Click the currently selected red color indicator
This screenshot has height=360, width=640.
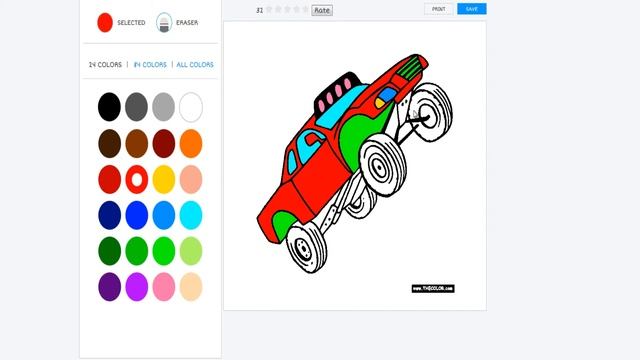click(105, 22)
